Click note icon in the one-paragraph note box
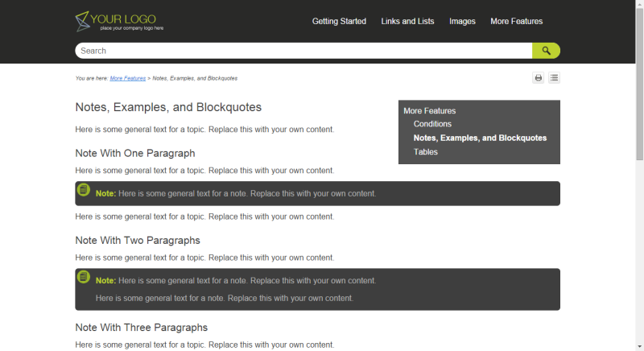The height and width of the screenshot is (351, 644). coord(84,190)
